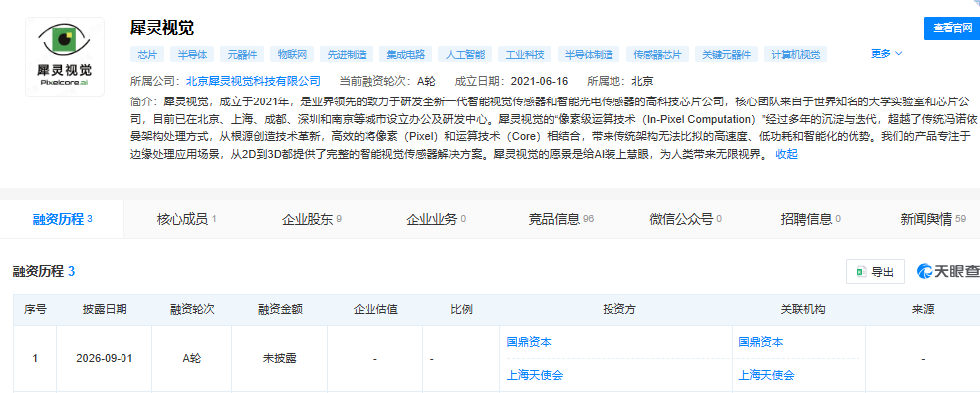Click the 天眼查 logo
The image size is (980, 393).
click(x=947, y=272)
